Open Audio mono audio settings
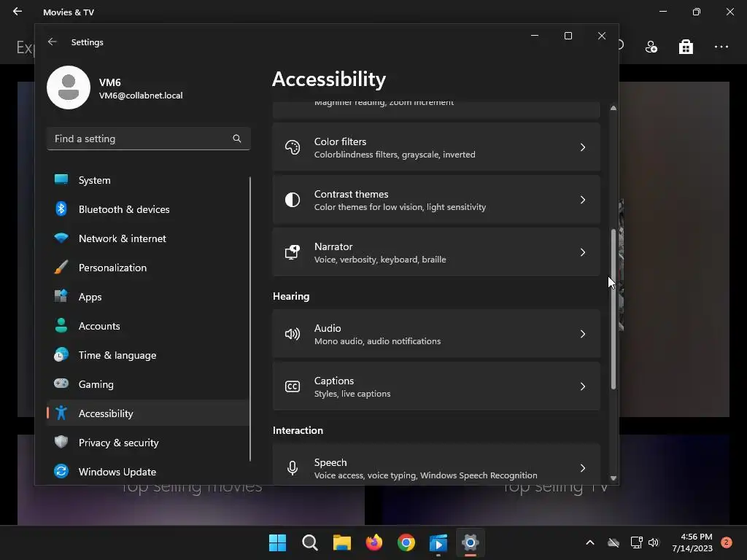The image size is (747, 560). tap(436, 334)
